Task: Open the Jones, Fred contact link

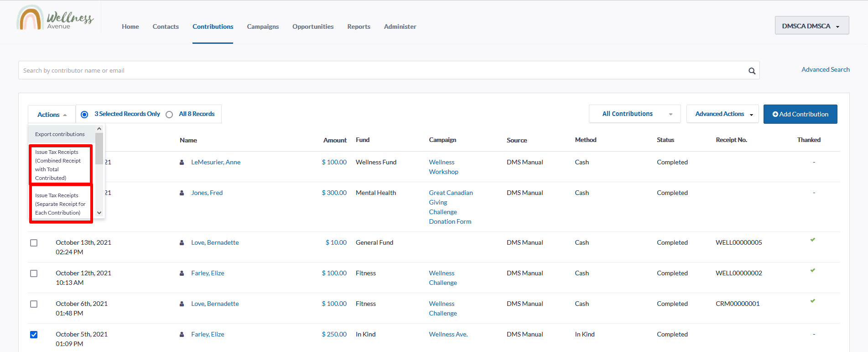Action: pos(207,193)
